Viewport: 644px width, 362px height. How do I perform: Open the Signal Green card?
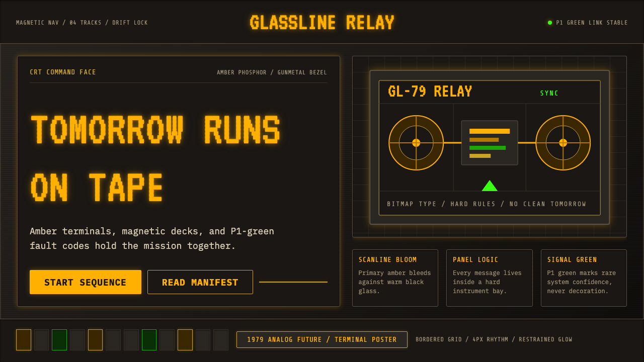pos(584,278)
